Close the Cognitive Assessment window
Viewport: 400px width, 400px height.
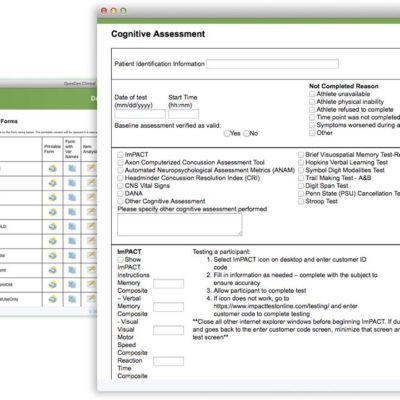click(x=104, y=11)
